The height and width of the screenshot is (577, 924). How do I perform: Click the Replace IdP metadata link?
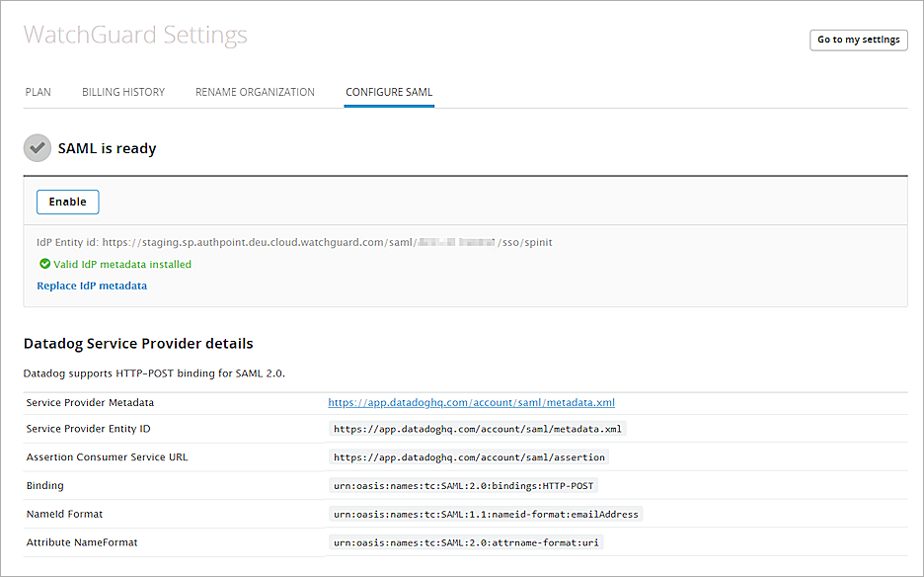coord(92,286)
